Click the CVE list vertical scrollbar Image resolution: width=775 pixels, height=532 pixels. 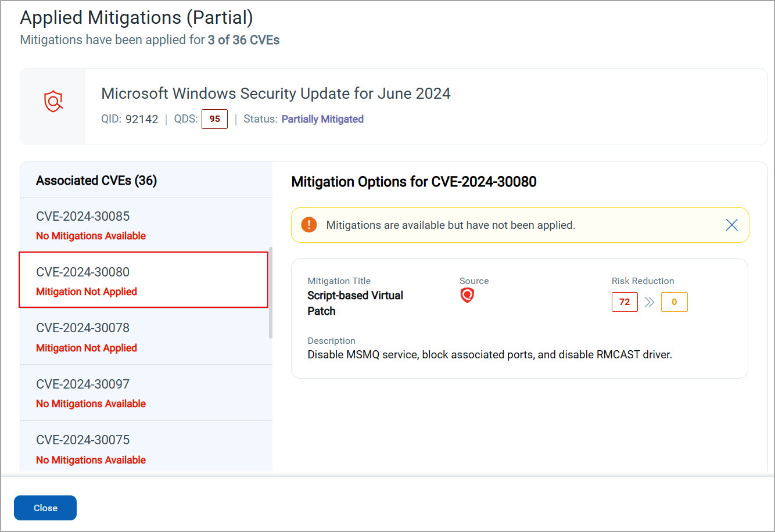coord(270,293)
